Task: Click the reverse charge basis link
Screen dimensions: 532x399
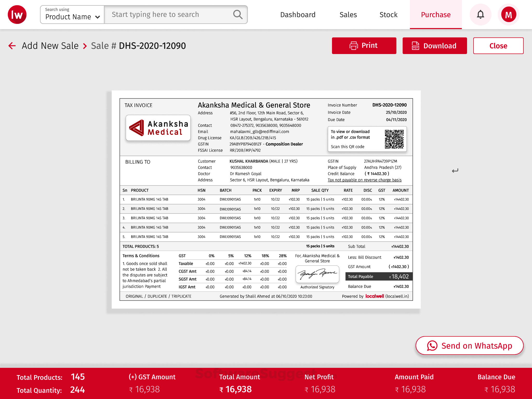Action: pos(365,180)
